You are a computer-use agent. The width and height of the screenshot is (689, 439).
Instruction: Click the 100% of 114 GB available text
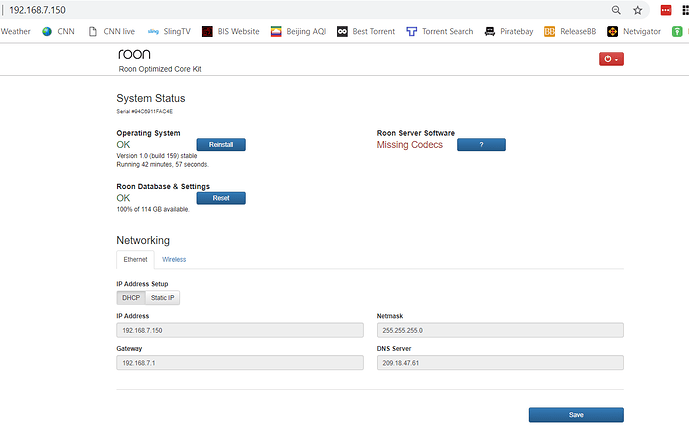pyautogui.click(x=153, y=210)
